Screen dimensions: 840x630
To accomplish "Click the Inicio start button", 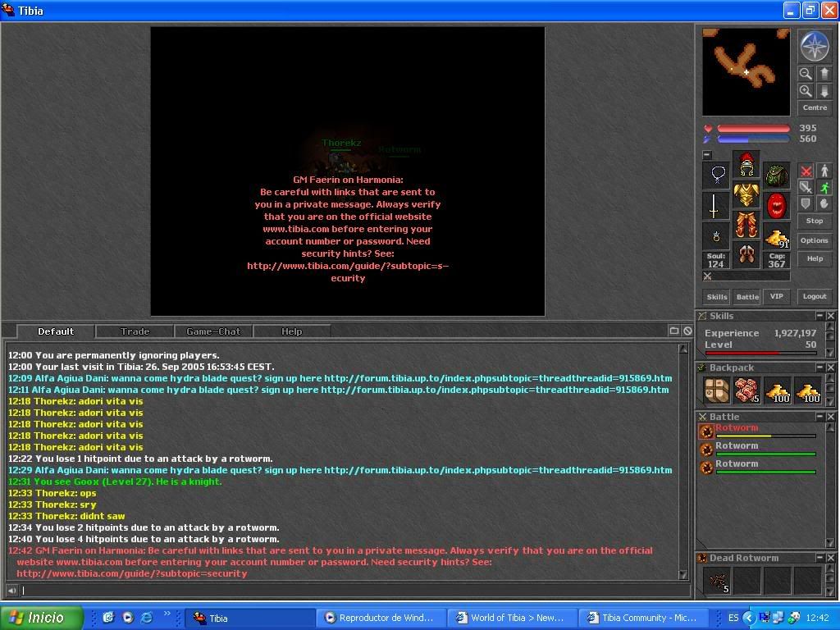I will pyautogui.click(x=42, y=618).
